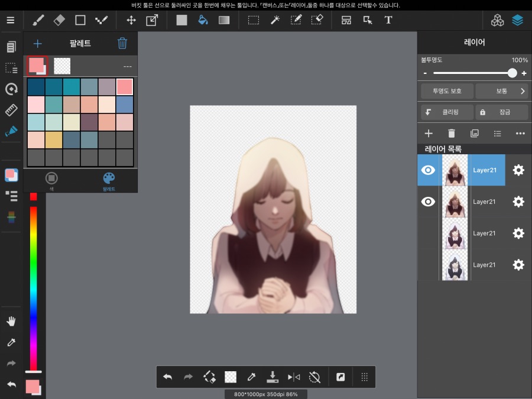Select the Gradient tool
This screenshot has width=532, height=399.
pyautogui.click(x=223, y=20)
